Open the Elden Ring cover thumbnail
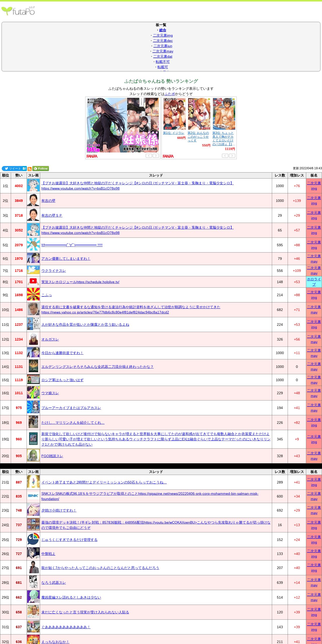 (x=33, y=366)
